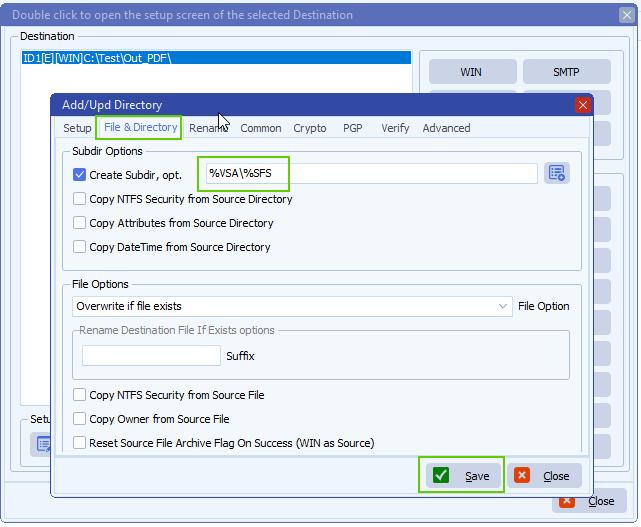The image size is (641, 527).
Task: Click the SMTP destination button
Action: (x=566, y=72)
